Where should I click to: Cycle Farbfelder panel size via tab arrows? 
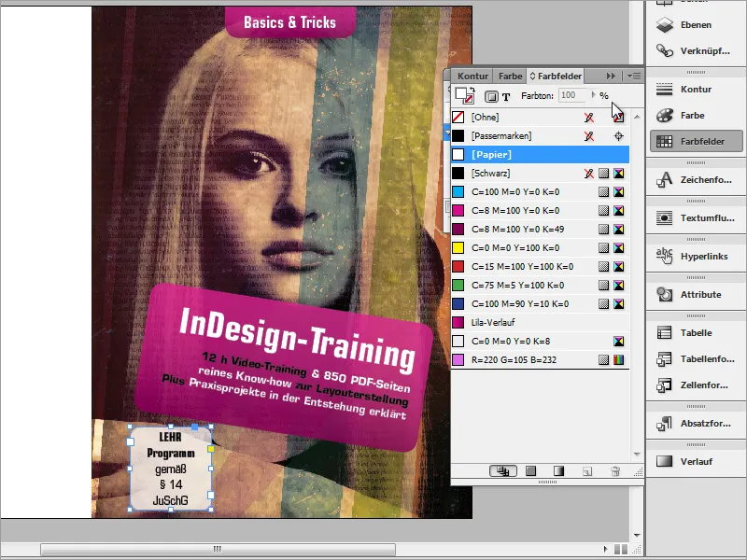point(532,77)
